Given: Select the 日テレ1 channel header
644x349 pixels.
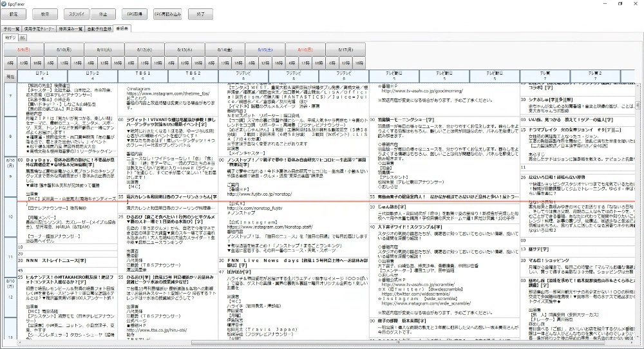Looking at the screenshot, I should [x=43, y=76].
